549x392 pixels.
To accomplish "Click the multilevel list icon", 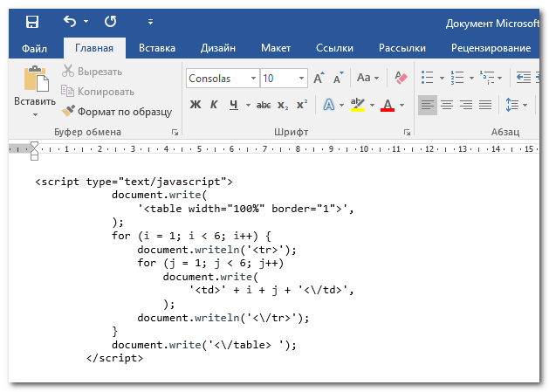I will coord(487,78).
